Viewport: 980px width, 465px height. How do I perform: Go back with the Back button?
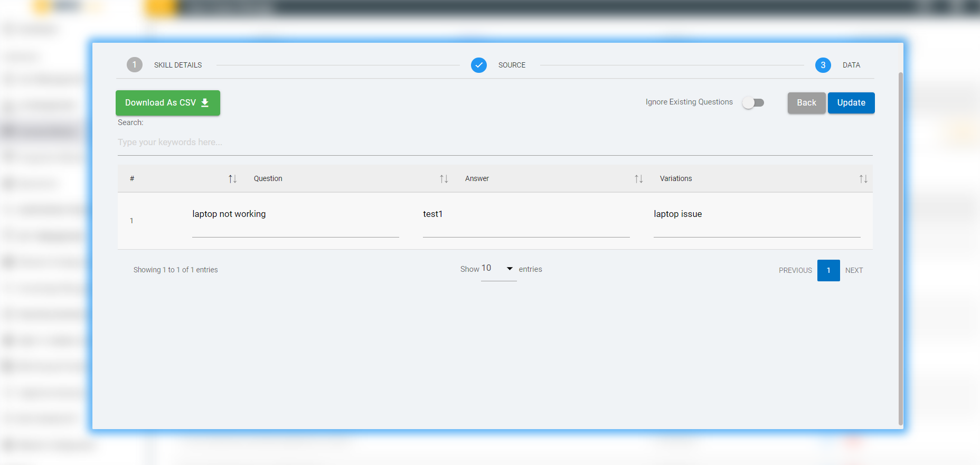[x=806, y=103]
